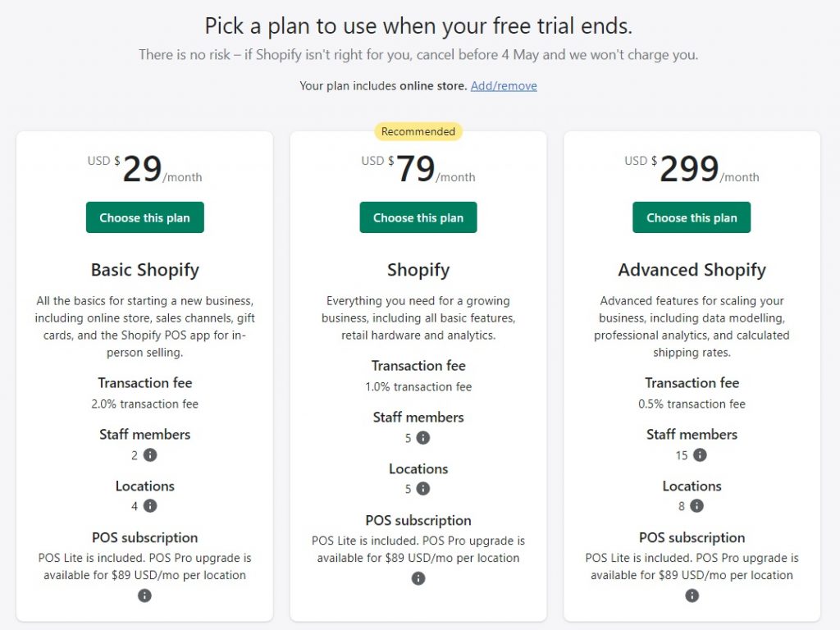Click info icon beside 15 staff members
The width and height of the screenshot is (840, 630).
[700, 455]
